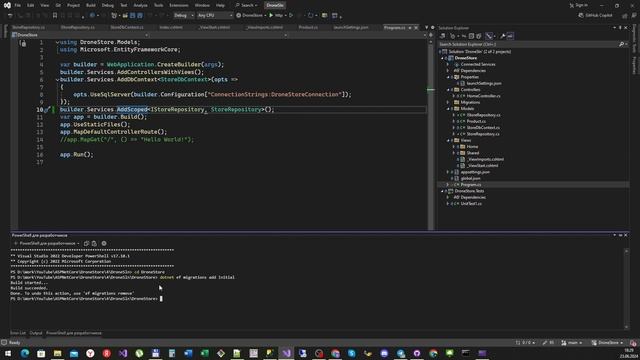Screen dimensions: 640x360
Task: Click the GitHub Copilot icon
Action: (581, 16)
